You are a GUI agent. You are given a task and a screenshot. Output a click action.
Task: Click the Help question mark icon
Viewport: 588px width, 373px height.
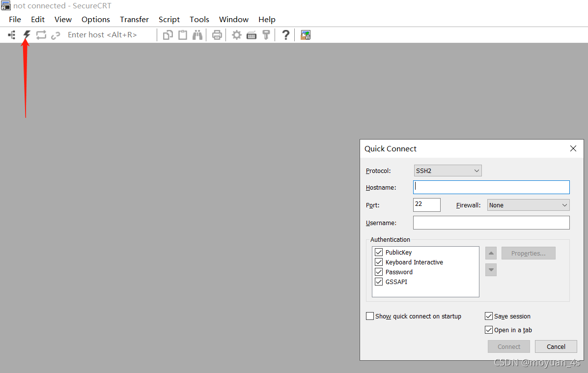pyautogui.click(x=286, y=35)
